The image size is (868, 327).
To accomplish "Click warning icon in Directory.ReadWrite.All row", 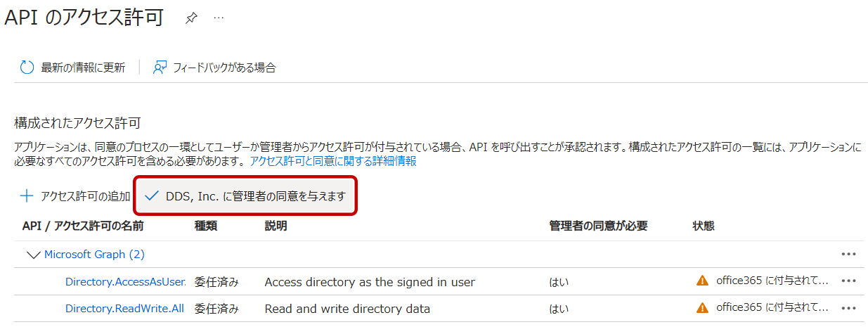I will pos(701,308).
